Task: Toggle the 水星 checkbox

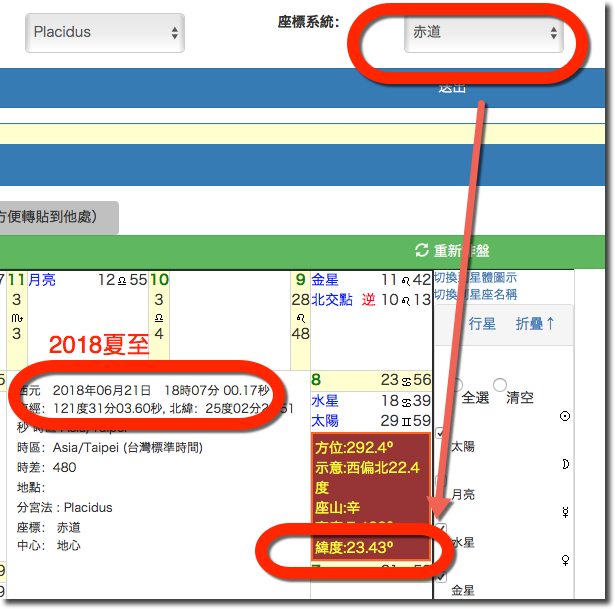Action: click(x=442, y=527)
